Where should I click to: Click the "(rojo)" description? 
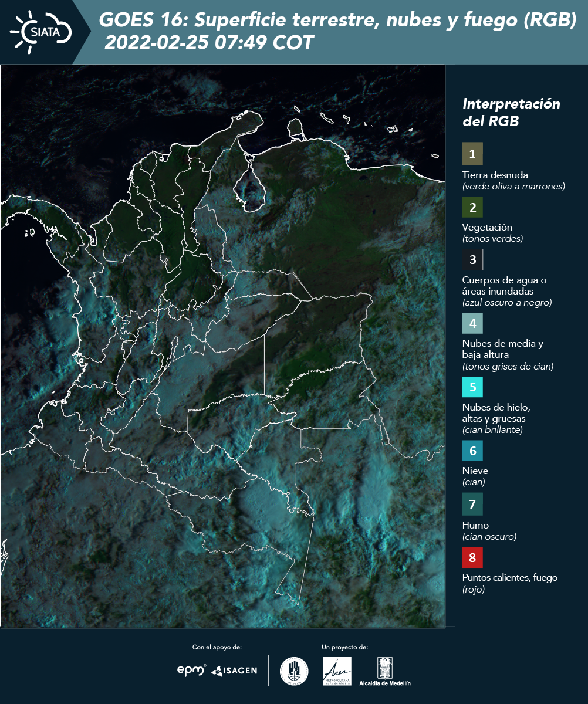click(x=474, y=590)
